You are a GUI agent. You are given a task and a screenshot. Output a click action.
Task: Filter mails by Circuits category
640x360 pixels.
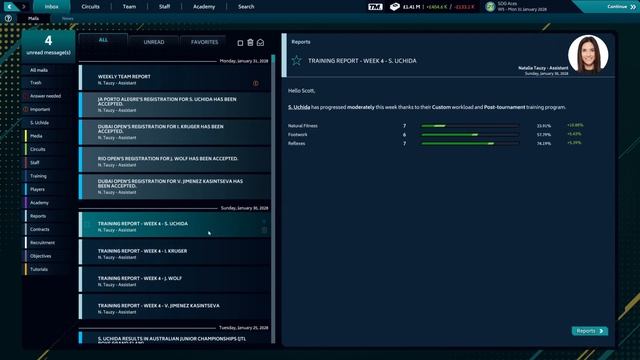tap(49, 149)
